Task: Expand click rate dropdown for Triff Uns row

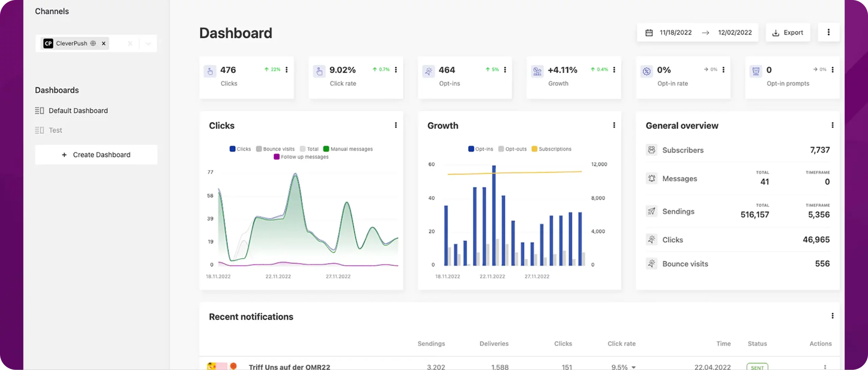Action: click(633, 367)
